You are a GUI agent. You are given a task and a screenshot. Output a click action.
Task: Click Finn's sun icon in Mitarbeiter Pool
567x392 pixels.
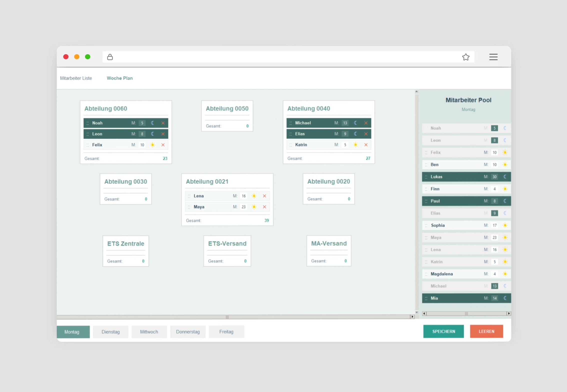pos(505,189)
